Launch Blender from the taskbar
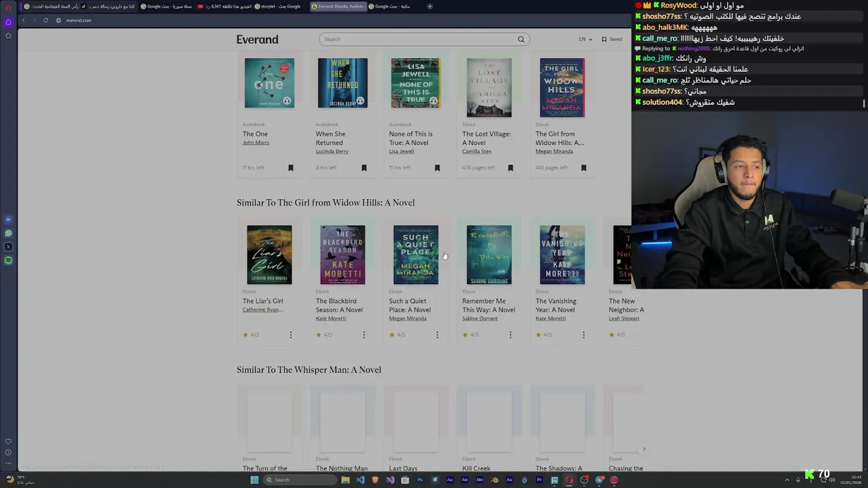The height and width of the screenshot is (488, 868). [x=494, y=480]
